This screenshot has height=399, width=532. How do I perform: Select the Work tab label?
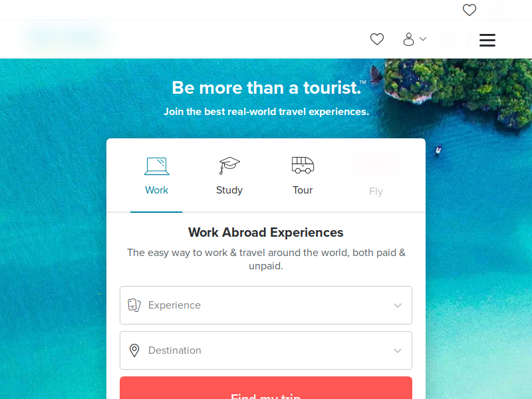156,190
